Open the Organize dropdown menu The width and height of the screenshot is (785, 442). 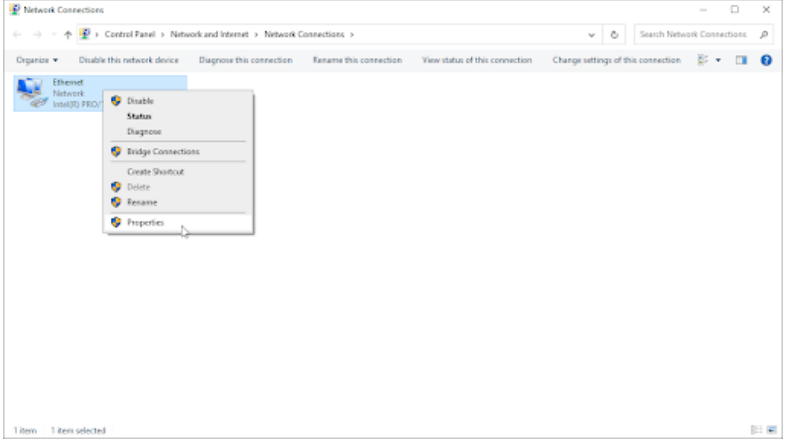point(37,60)
